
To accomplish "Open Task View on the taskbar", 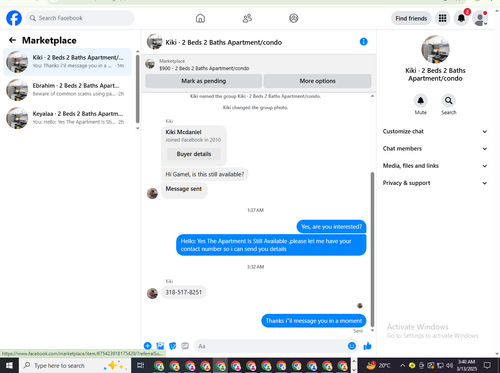I will click(140, 366).
